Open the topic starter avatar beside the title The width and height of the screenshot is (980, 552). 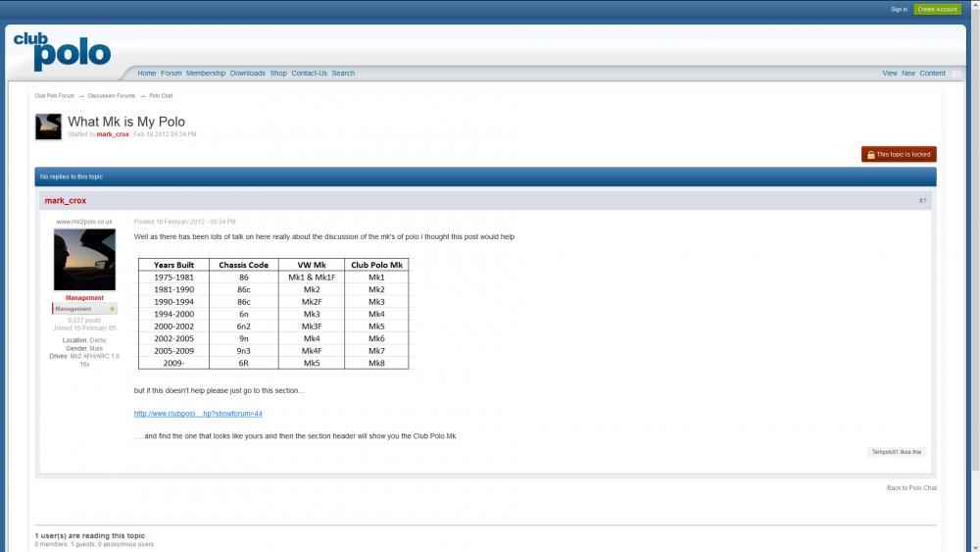48,126
